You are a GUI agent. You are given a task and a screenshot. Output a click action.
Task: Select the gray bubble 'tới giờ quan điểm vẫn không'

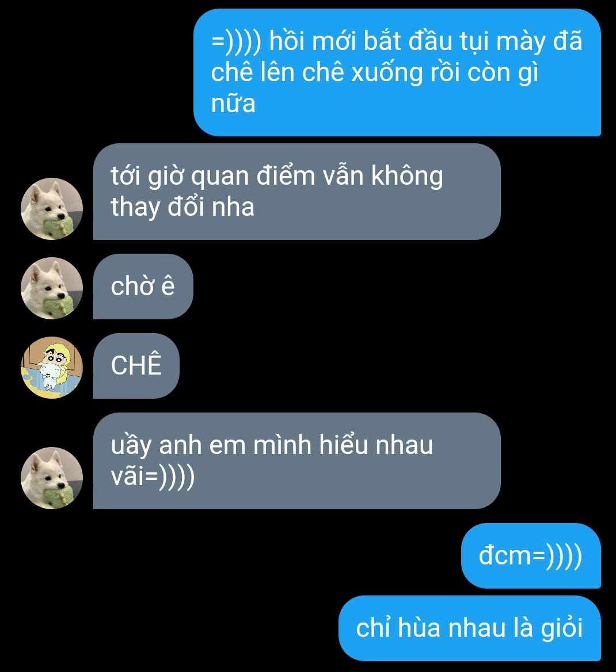(297, 192)
